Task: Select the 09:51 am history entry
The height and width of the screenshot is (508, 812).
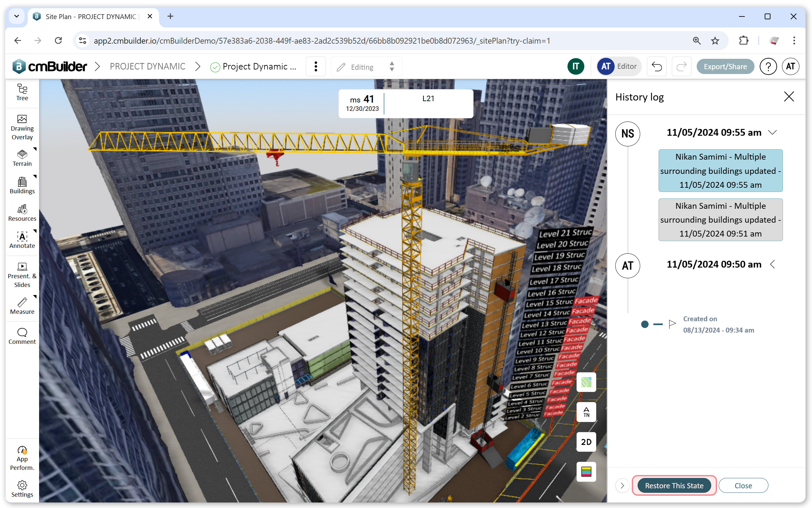Action: (720, 220)
